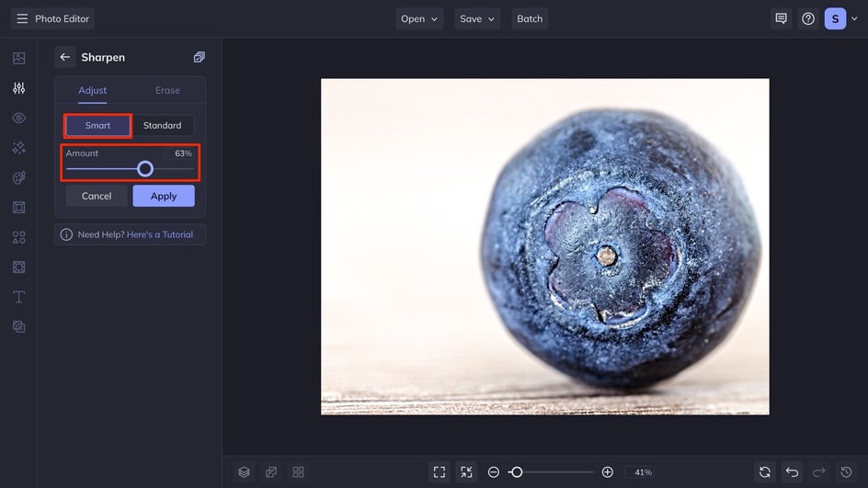
Task: Open the comments feedback icon
Action: click(781, 18)
